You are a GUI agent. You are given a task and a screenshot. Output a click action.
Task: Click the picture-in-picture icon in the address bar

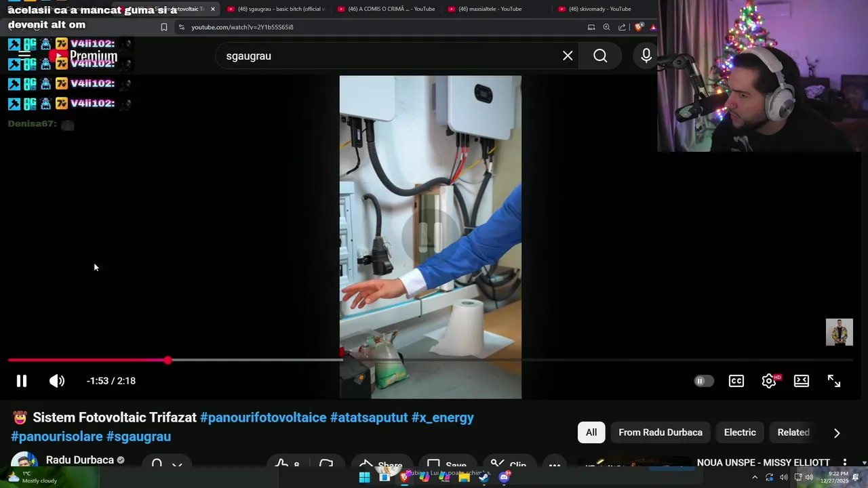point(591,27)
